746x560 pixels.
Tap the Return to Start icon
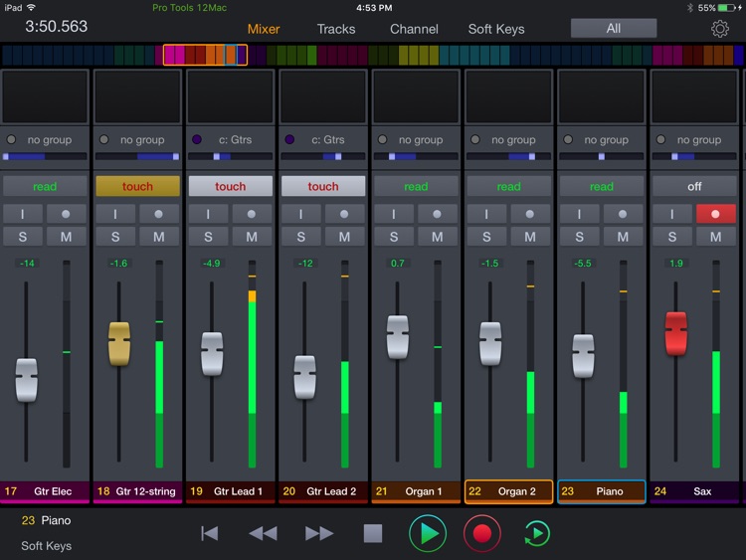210,534
